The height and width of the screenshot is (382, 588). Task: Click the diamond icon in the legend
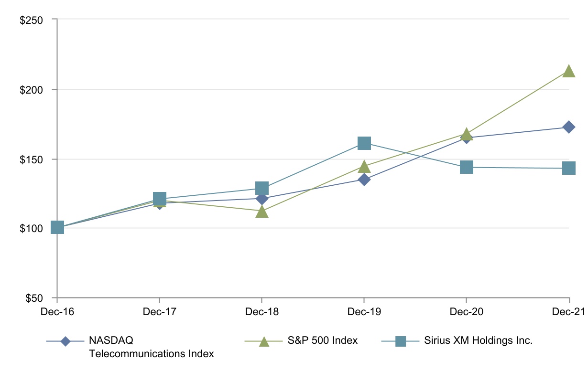pyautogui.click(x=66, y=341)
